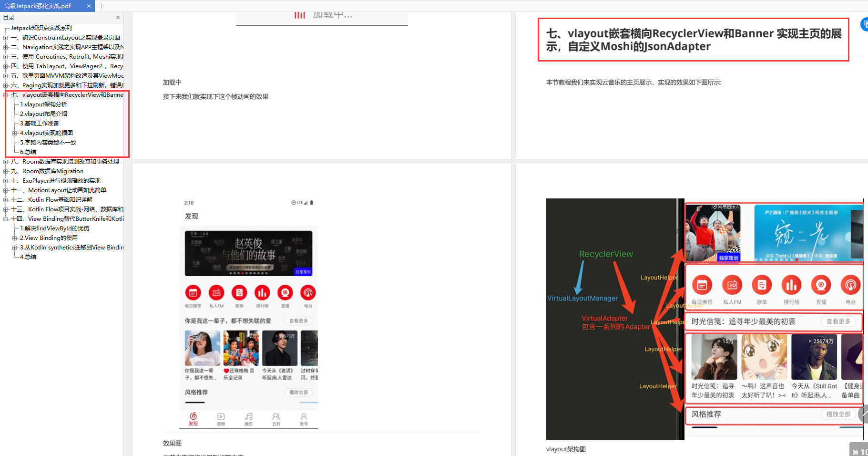
Task: Expand chapter 五、歌单页面MVVM架构改造
Action: (x=6, y=76)
